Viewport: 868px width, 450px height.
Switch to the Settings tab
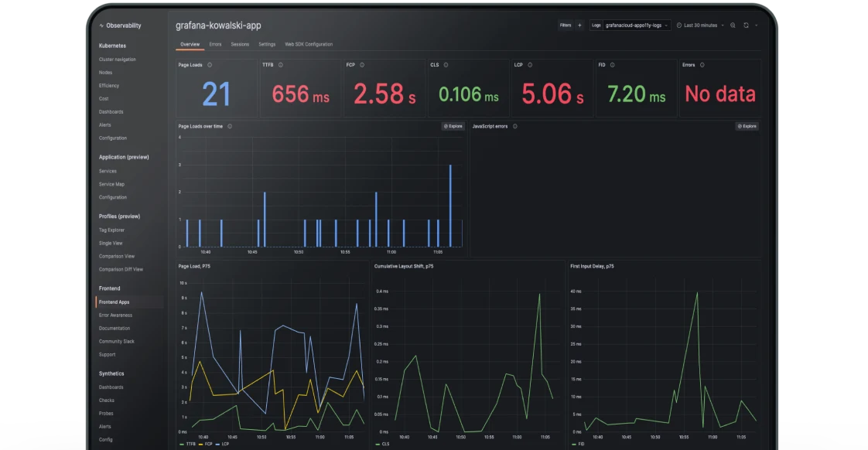267,44
